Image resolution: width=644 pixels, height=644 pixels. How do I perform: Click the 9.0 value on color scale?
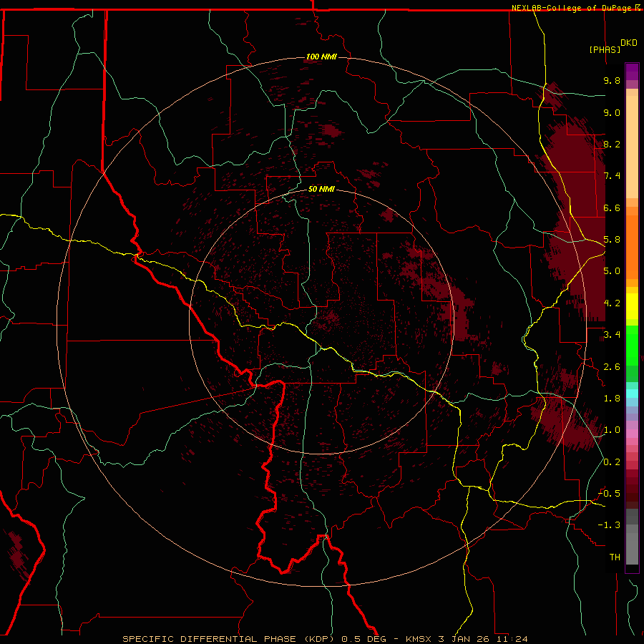pyautogui.click(x=612, y=112)
